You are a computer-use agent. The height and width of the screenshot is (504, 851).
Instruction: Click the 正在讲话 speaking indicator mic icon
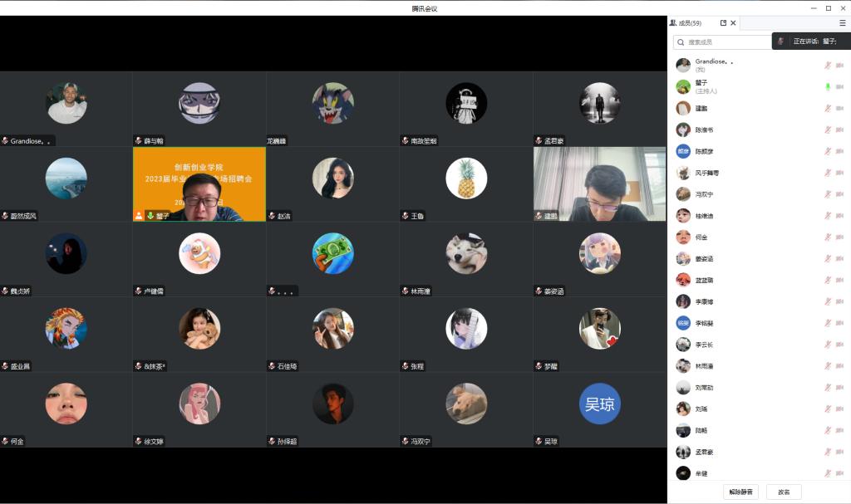[780, 42]
